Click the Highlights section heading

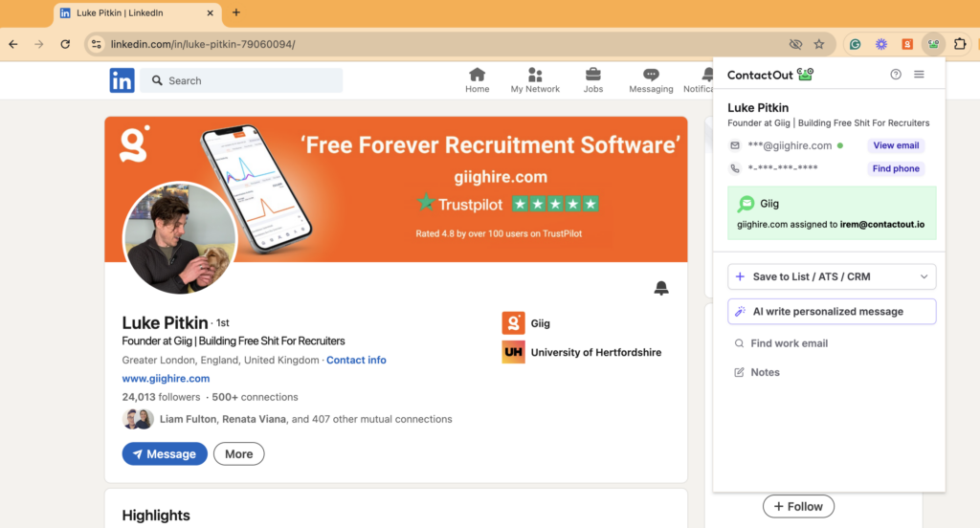(156, 516)
